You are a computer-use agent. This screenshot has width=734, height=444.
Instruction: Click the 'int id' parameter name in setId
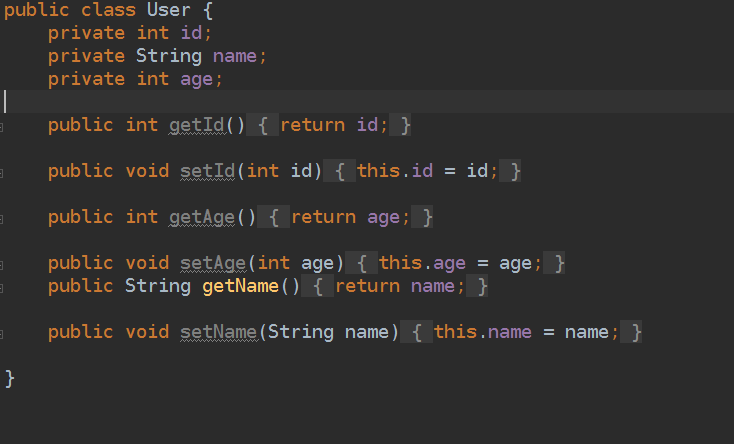(x=301, y=171)
